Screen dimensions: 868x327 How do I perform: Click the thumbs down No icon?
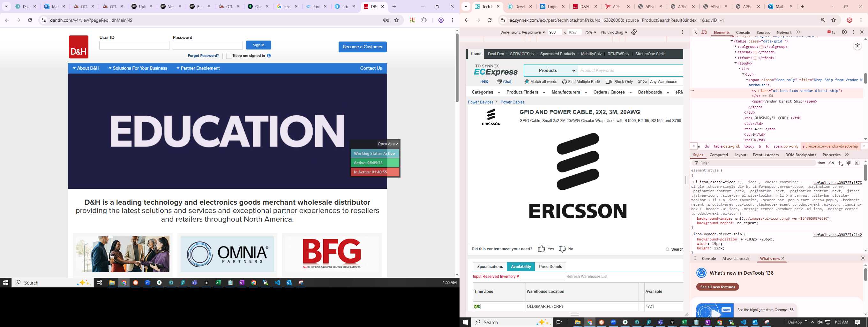[x=562, y=249]
